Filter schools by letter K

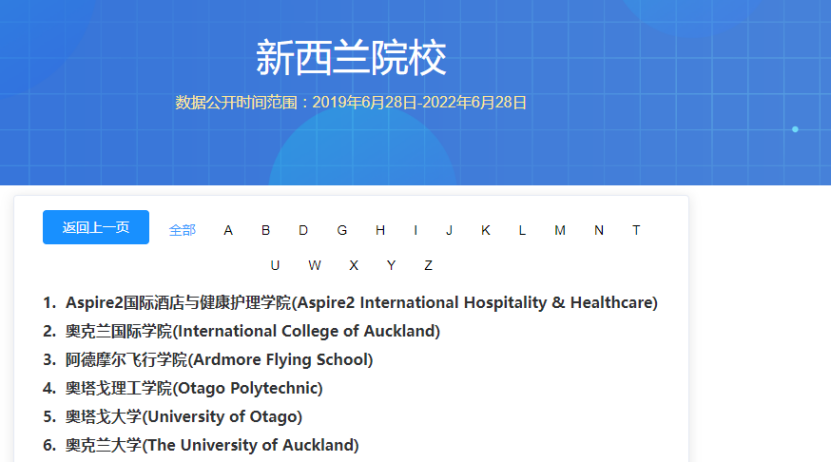click(486, 230)
